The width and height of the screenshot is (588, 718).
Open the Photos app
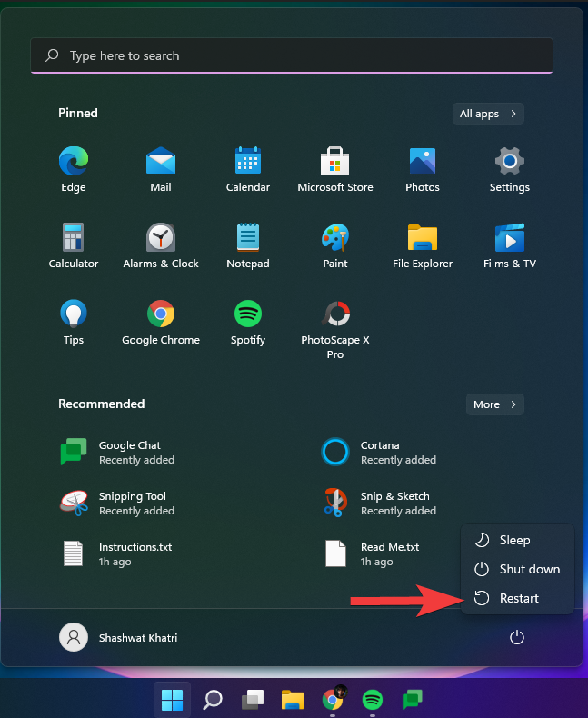(x=423, y=169)
